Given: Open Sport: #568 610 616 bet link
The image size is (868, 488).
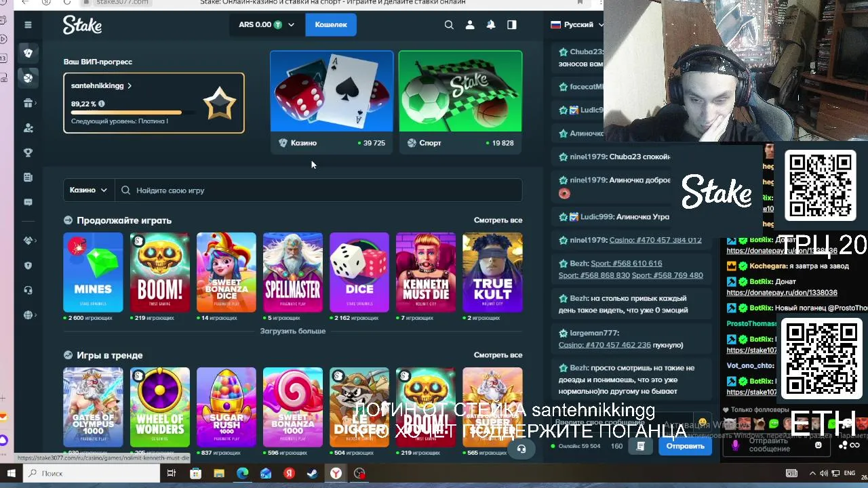Looking at the screenshot, I should [627, 264].
